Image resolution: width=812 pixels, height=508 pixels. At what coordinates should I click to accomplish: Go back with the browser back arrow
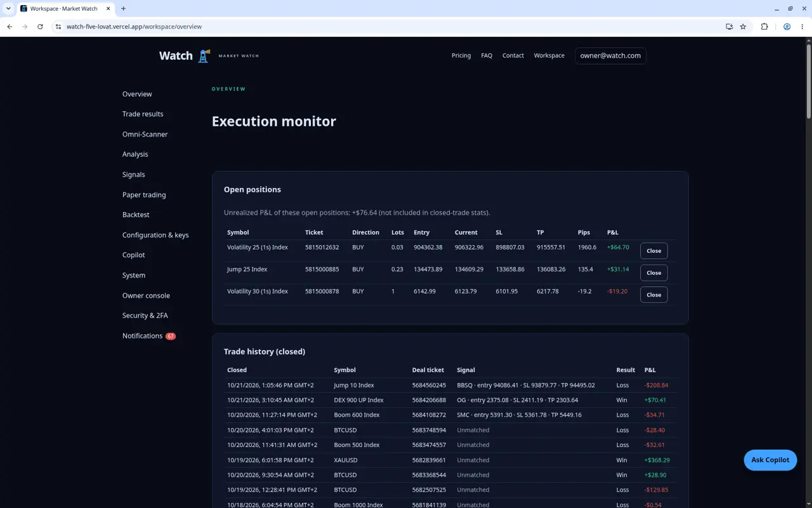pyautogui.click(x=10, y=27)
